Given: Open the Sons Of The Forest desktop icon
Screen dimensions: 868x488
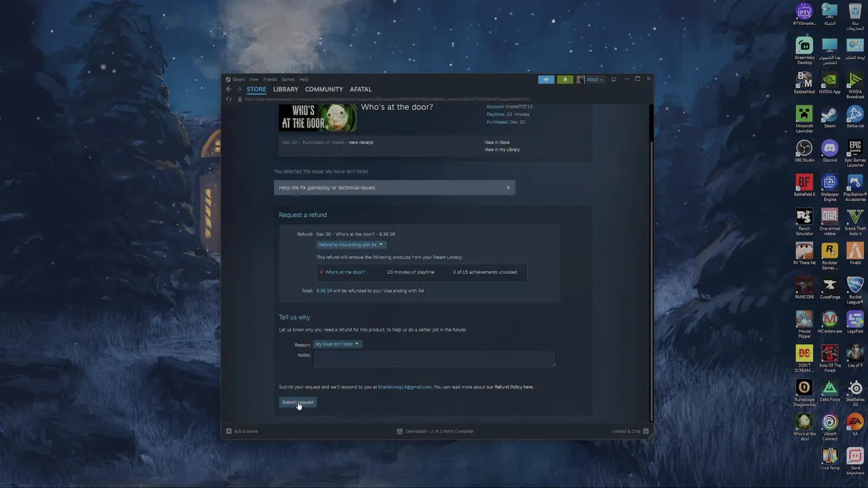Looking at the screenshot, I should pos(830,359).
